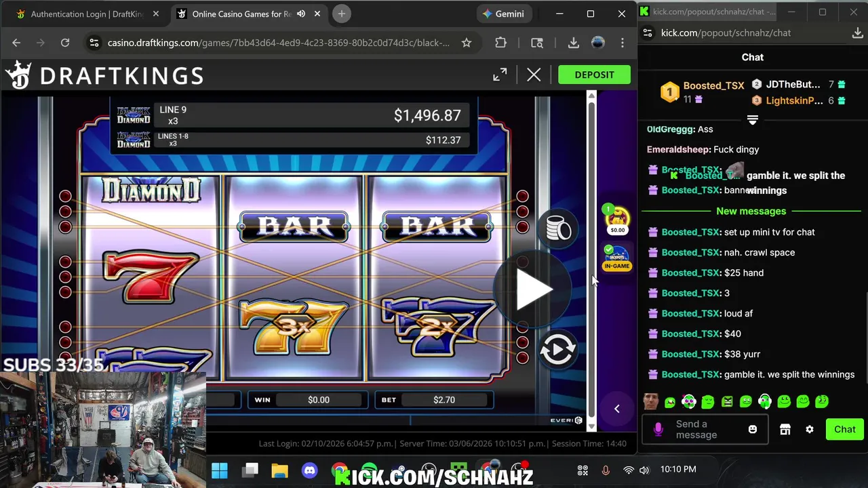Click the Send a message field
868x488 pixels.
pyautogui.click(x=705, y=430)
